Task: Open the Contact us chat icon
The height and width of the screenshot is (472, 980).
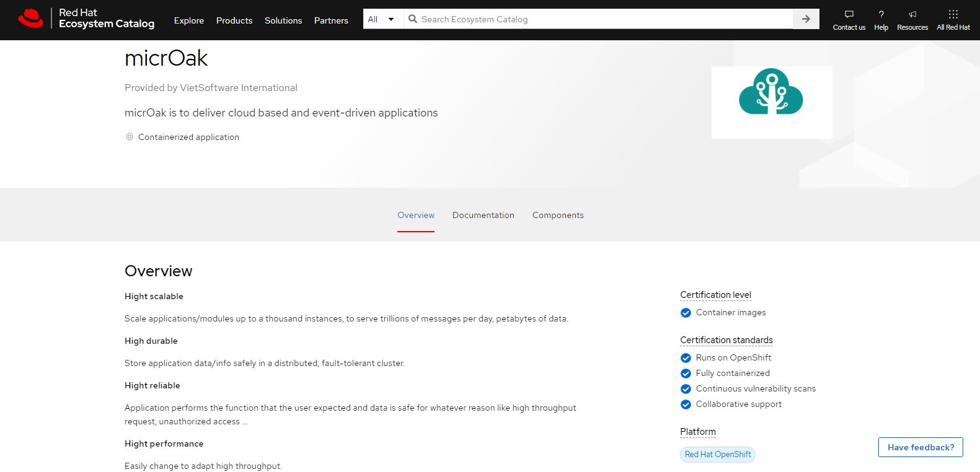Action: [x=849, y=14]
